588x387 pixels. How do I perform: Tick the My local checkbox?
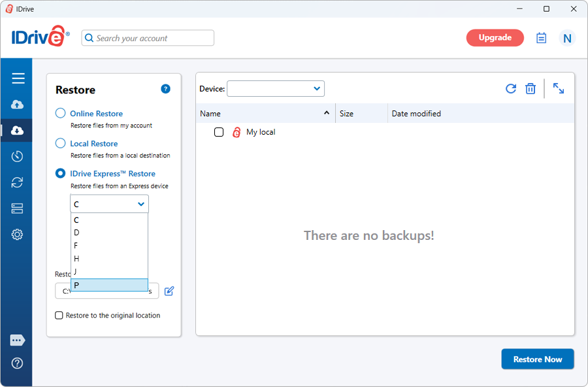[x=219, y=132]
